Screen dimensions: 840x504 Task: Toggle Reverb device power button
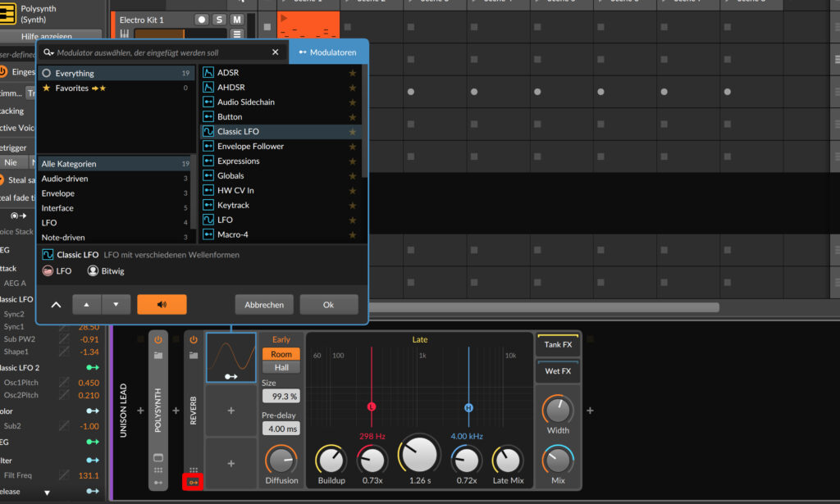(194, 340)
